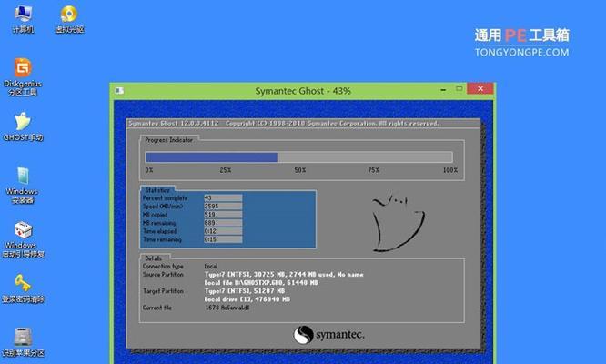
Task: Click the Connection type value Local
Action: tap(211, 267)
